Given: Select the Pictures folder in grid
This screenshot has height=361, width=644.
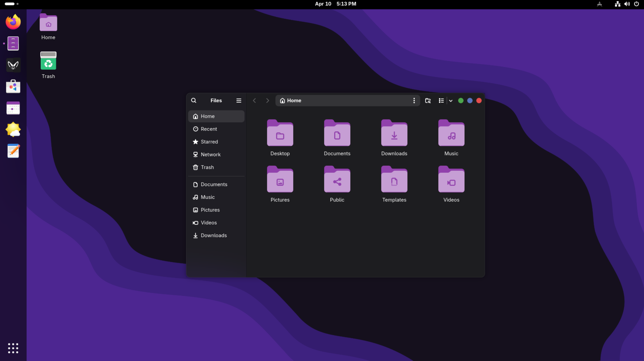Looking at the screenshot, I should tap(280, 179).
